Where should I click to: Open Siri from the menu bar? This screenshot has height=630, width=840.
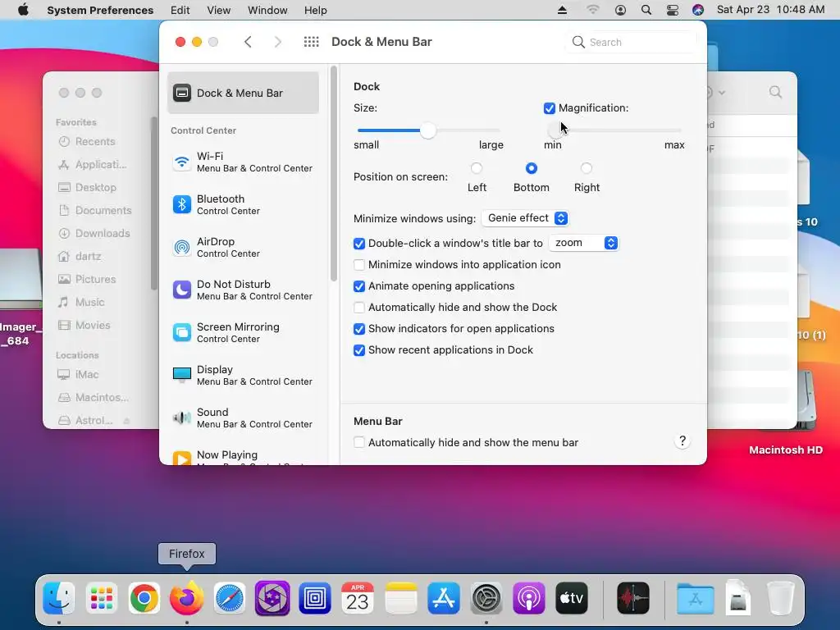(x=698, y=10)
